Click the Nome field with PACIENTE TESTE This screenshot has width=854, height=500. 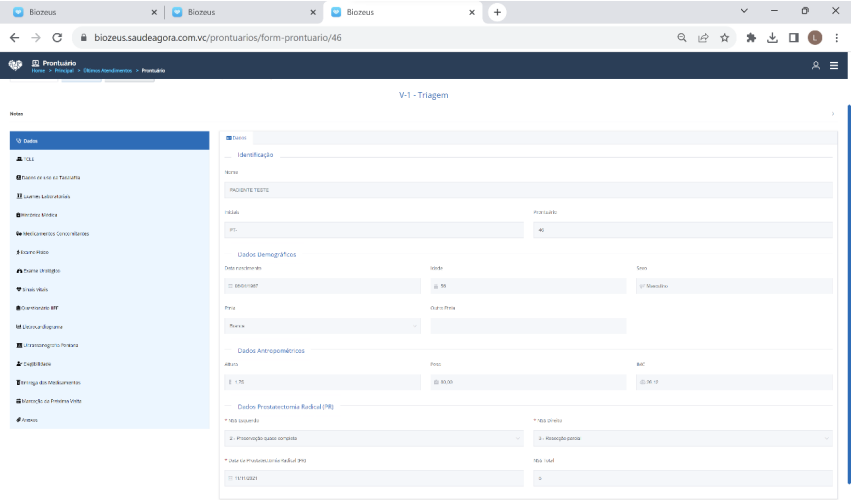[528, 188]
